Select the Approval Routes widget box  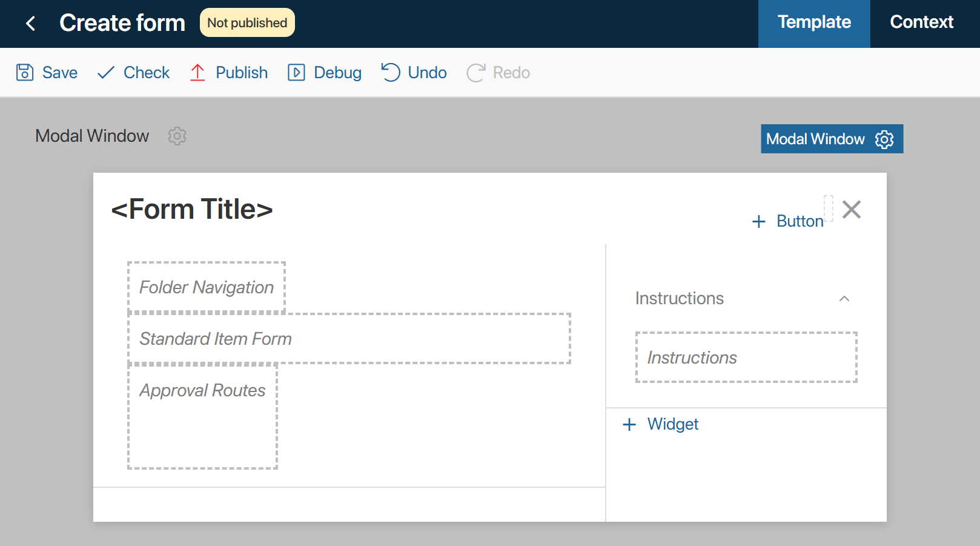202,416
